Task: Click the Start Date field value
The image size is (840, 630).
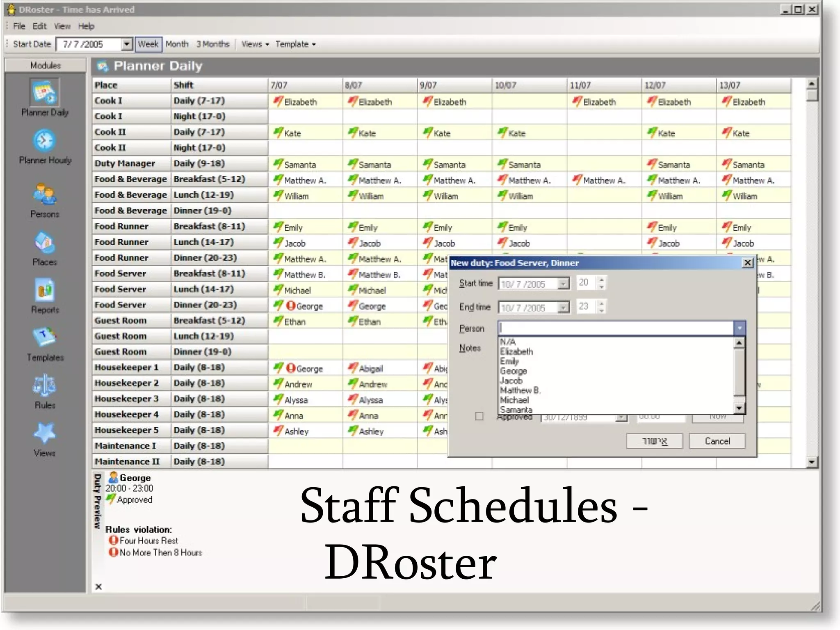Action: 82,44
